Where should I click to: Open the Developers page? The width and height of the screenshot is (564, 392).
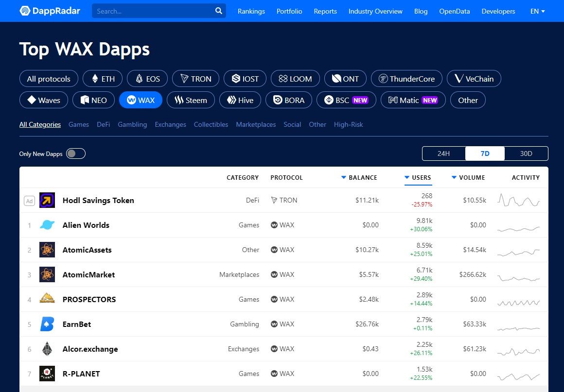pos(498,11)
